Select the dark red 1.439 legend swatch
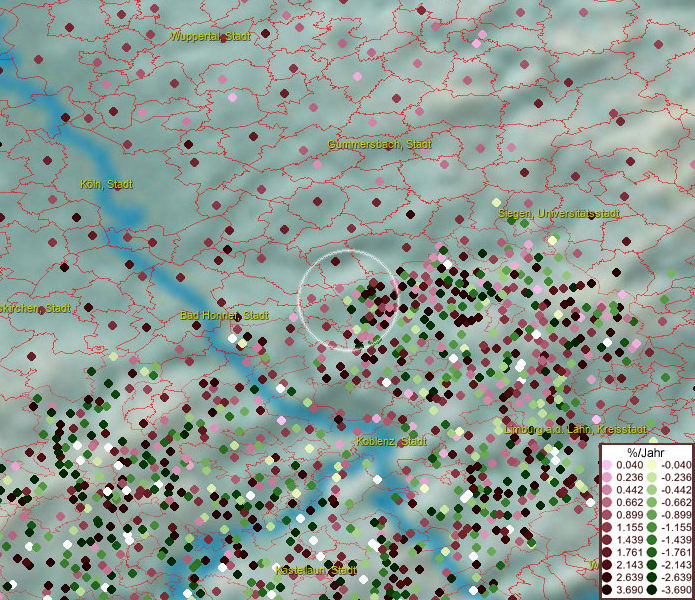Screen dimensions: 695x600 (607, 540)
